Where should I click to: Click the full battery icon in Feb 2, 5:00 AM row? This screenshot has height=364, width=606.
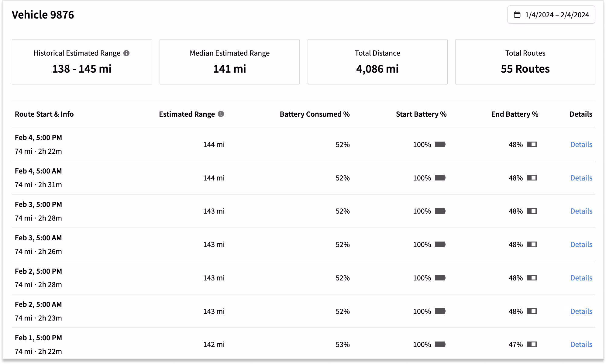click(x=440, y=311)
